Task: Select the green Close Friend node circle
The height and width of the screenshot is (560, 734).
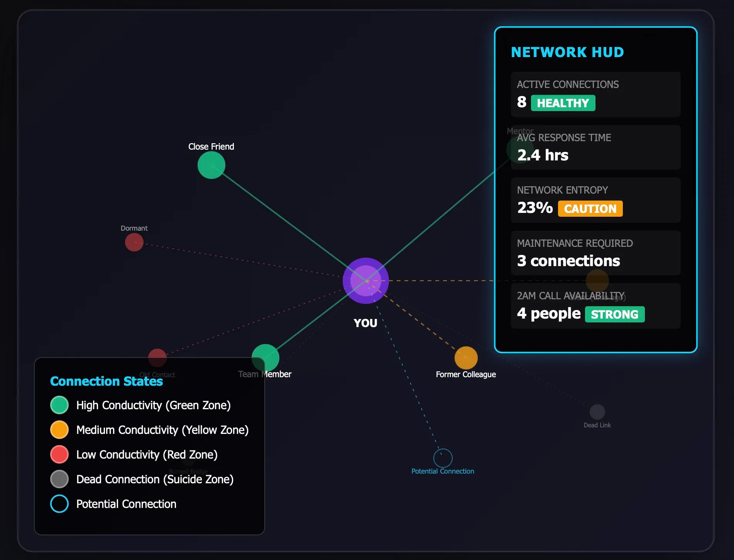Action: click(211, 165)
